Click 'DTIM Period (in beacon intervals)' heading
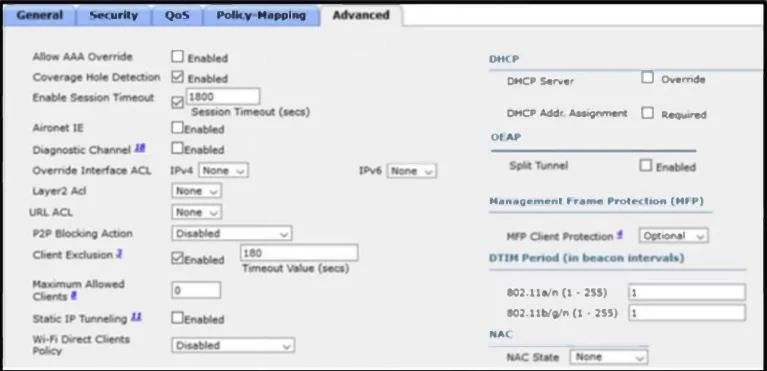 coord(587,258)
